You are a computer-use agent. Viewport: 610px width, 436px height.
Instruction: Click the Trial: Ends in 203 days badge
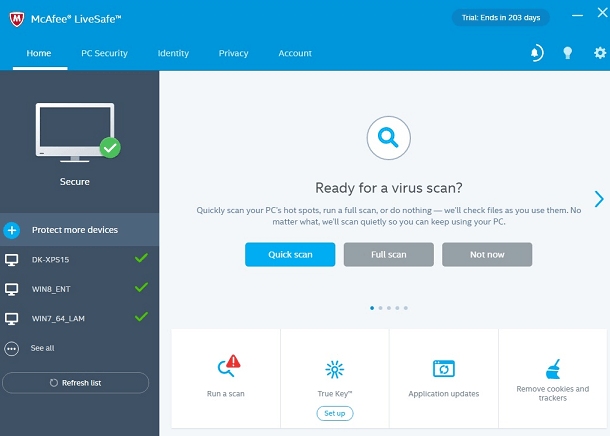[x=501, y=18]
